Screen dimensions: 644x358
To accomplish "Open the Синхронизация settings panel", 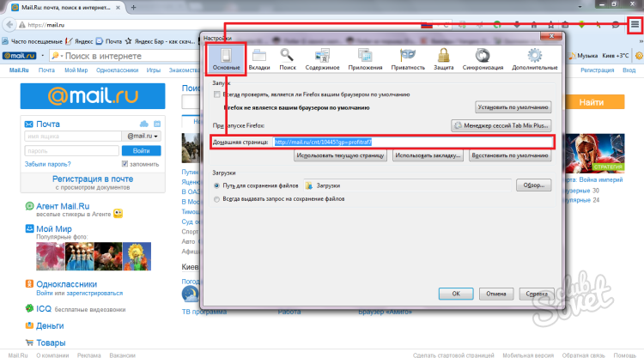I will [x=483, y=61].
